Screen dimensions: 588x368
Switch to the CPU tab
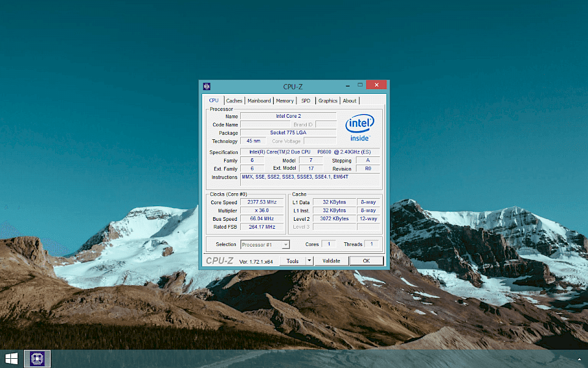click(214, 100)
